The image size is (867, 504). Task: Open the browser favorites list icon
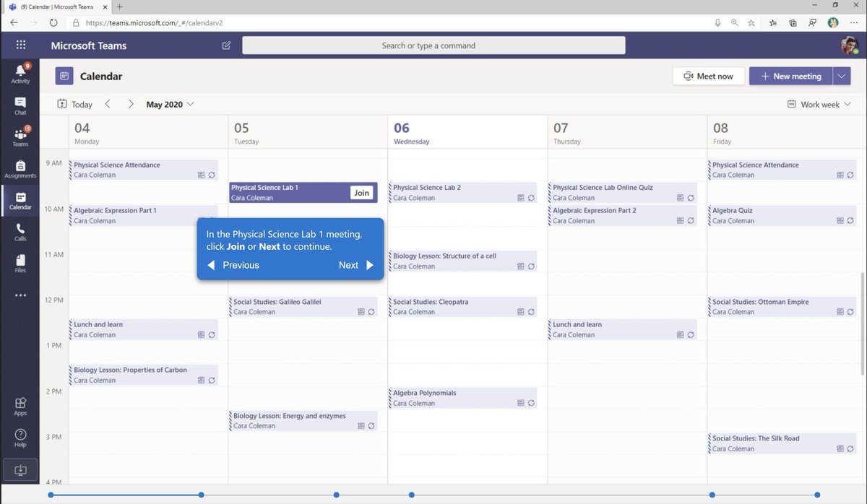(x=773, y=22)
